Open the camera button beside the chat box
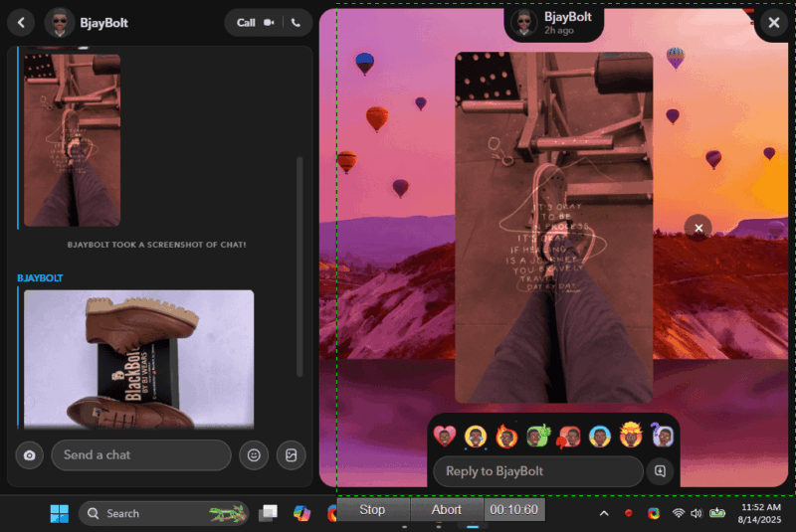The height and width of the screenshot is (532, 796). click(30, 454)
